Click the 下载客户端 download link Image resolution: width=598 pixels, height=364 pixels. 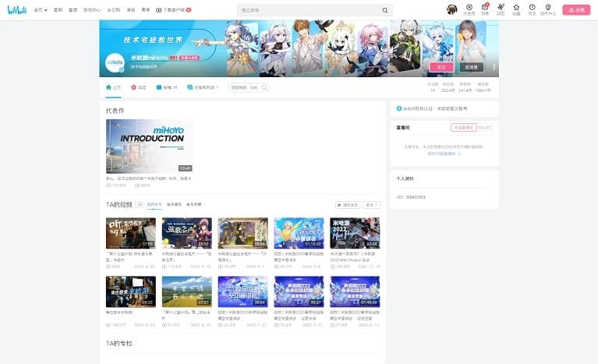174,10
